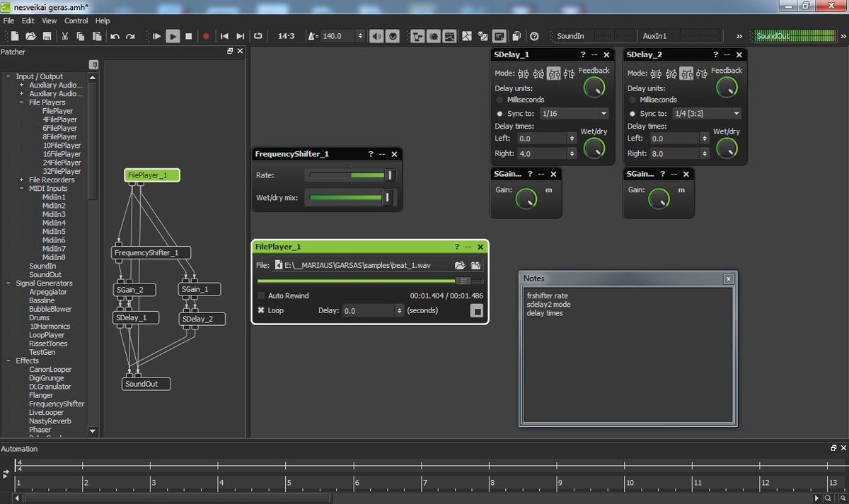Select Milliseconds radio button in SDelay_2
The image size is (849, 504).
tap(632, 99)
